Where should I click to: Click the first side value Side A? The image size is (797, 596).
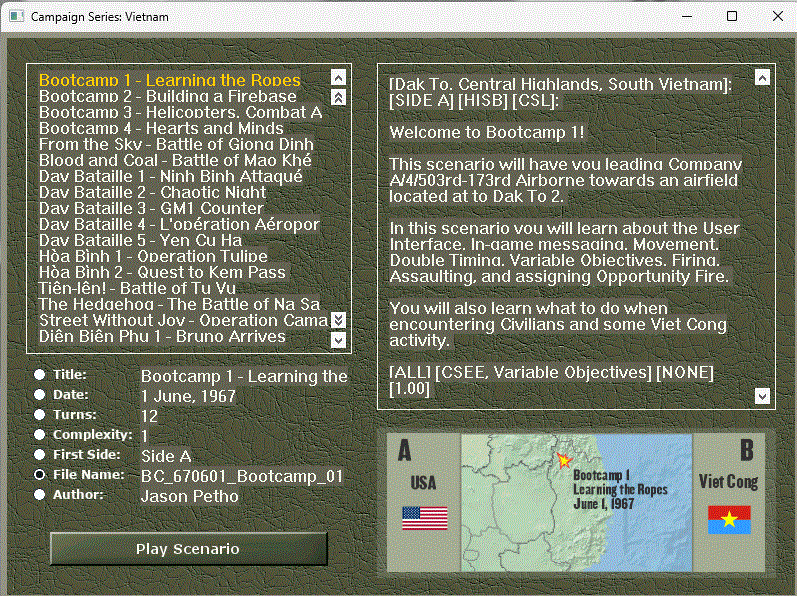point(166,456)
